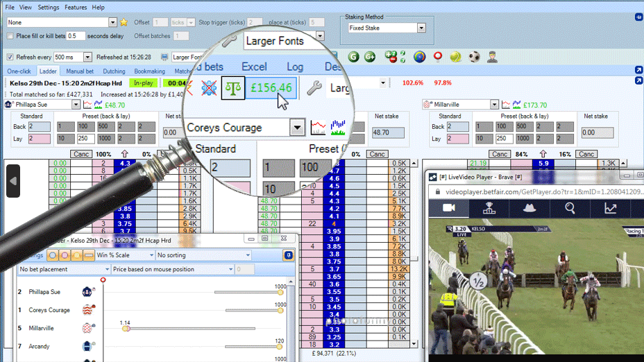Image resolution: width=644 pixels, height=362 pixels.
Task: Click the football (soccer ball) icon
Action: click(x=474, y=57)
